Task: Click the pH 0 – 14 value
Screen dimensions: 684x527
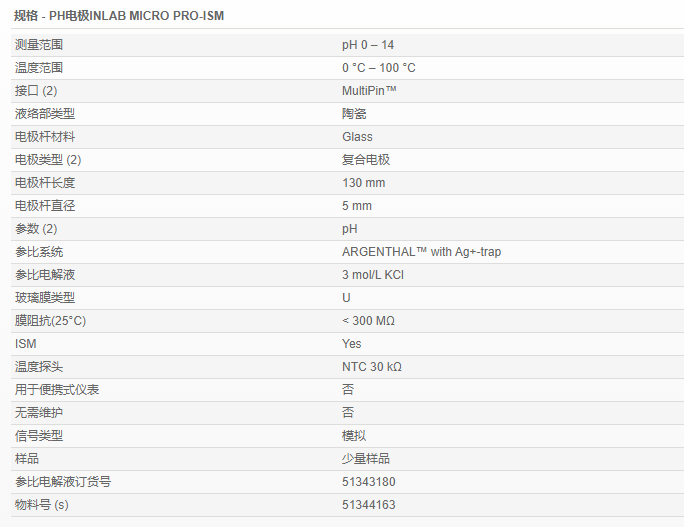Action: coord(368,45)
